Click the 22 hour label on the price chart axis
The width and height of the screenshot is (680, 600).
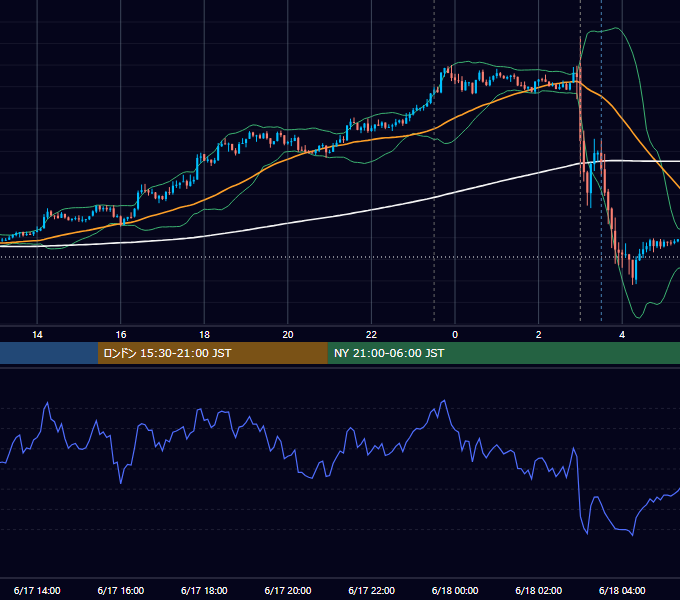point(371,335)
